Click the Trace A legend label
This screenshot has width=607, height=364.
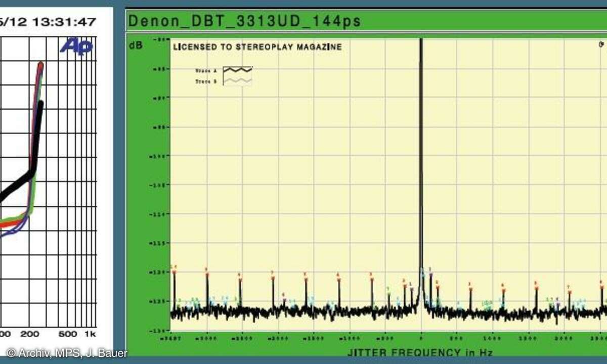(x=206, y=71)
